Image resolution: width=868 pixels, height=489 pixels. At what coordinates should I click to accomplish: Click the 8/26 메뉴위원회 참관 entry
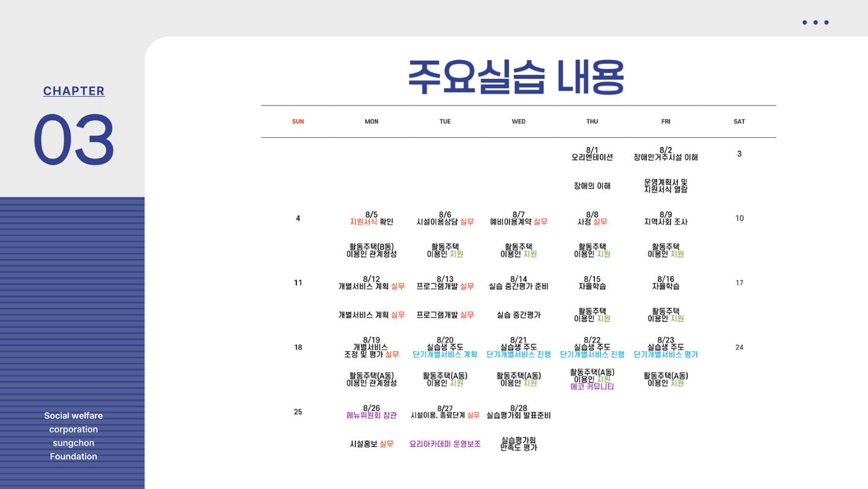(x=371, y=412)
